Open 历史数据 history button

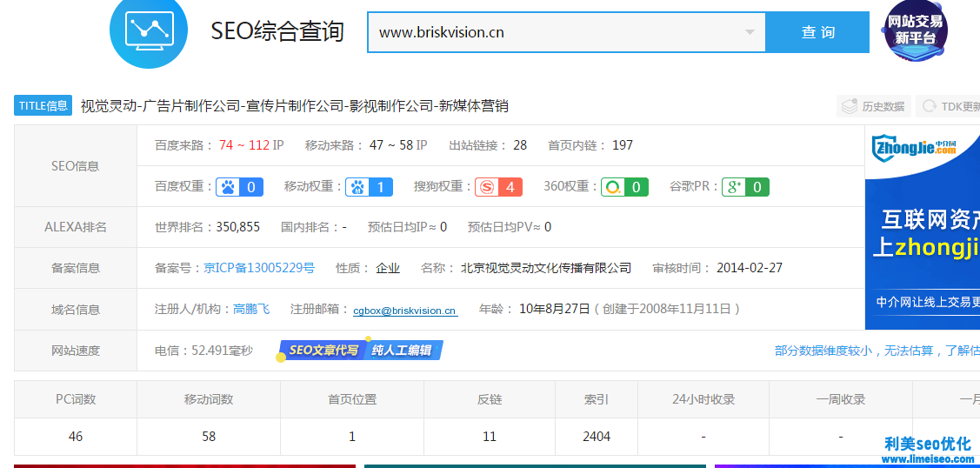pos(874,106)
